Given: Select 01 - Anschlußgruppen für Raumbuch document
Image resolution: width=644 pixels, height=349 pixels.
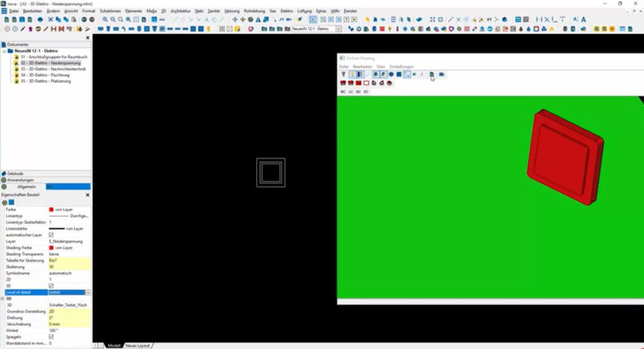Looking at the screenshot, I should coord(54,57).
